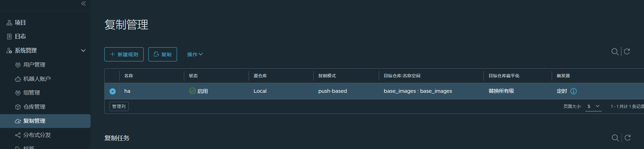Screen dimensions: 644x149
Task: Sort by the 名称 column header
Action: click(129, 76)
